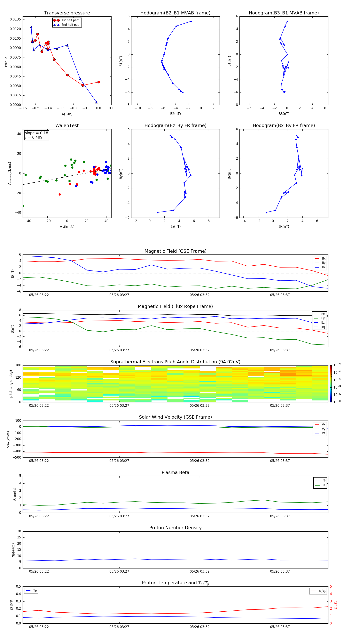Click the By' legend entry in Flux Rope panel
This screenshot has height=644, width=351.
[x=320, y=318]
